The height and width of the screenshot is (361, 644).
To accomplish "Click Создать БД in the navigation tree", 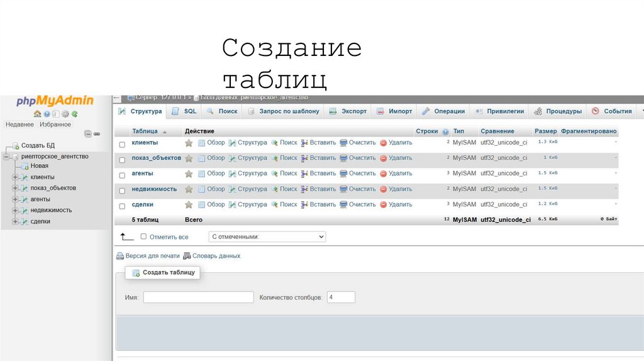I will tap(38, 146).
